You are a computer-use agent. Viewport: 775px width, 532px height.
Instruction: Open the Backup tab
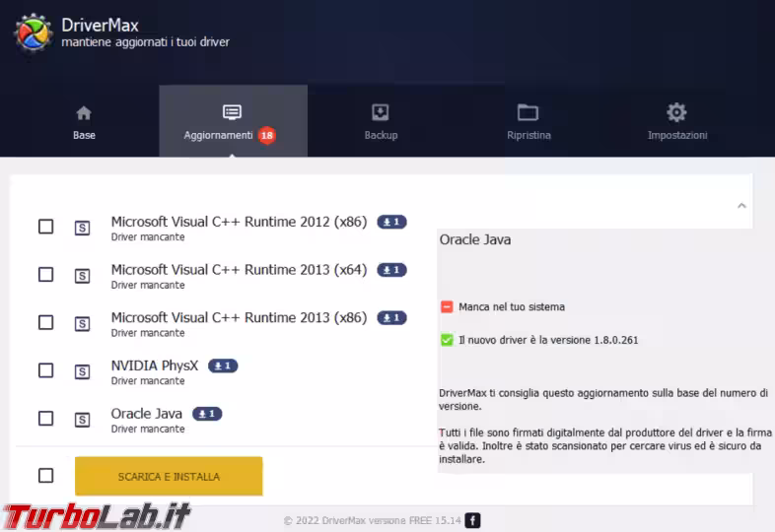click(381, 121)
